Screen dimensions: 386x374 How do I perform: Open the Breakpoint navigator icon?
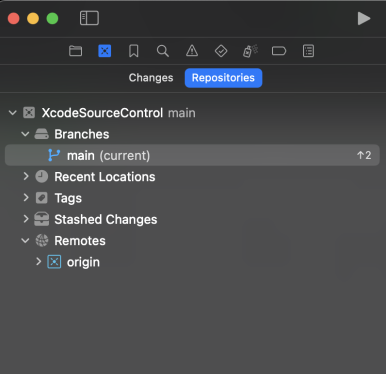[x=279, y=51]
